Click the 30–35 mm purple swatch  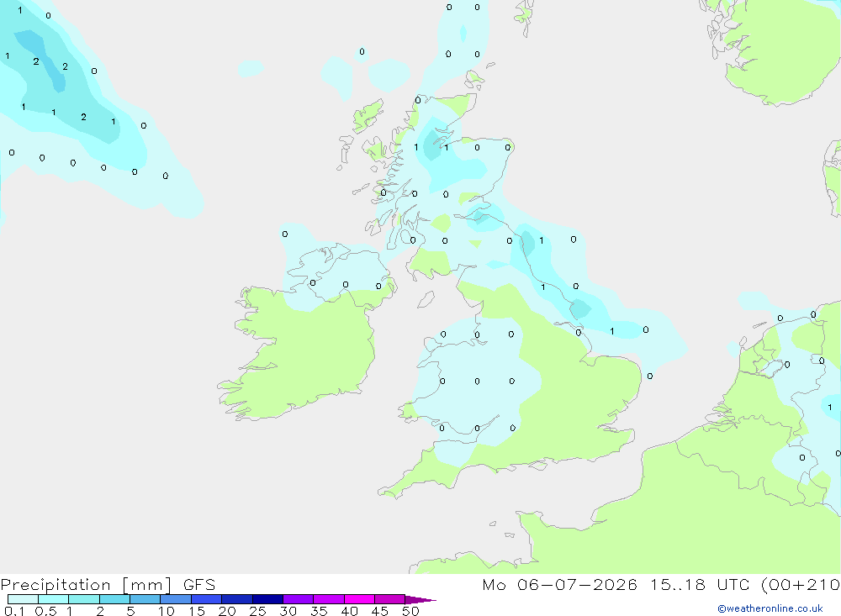299,599
